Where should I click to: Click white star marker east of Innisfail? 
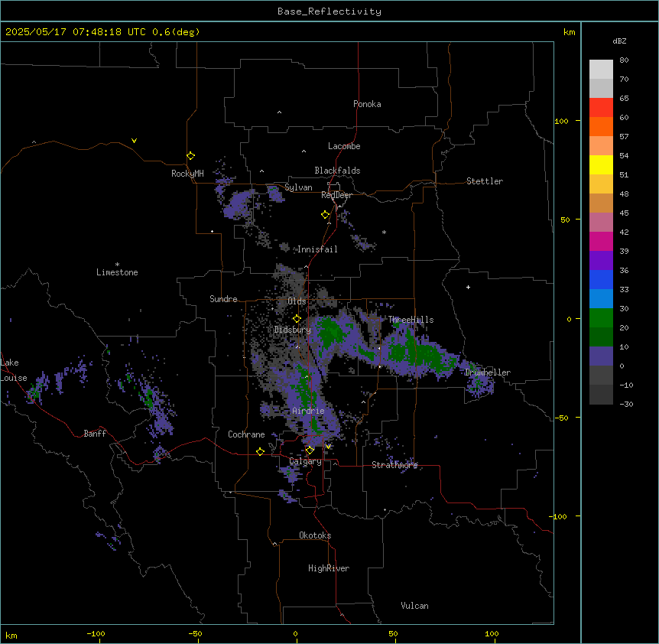coord(384,232)
